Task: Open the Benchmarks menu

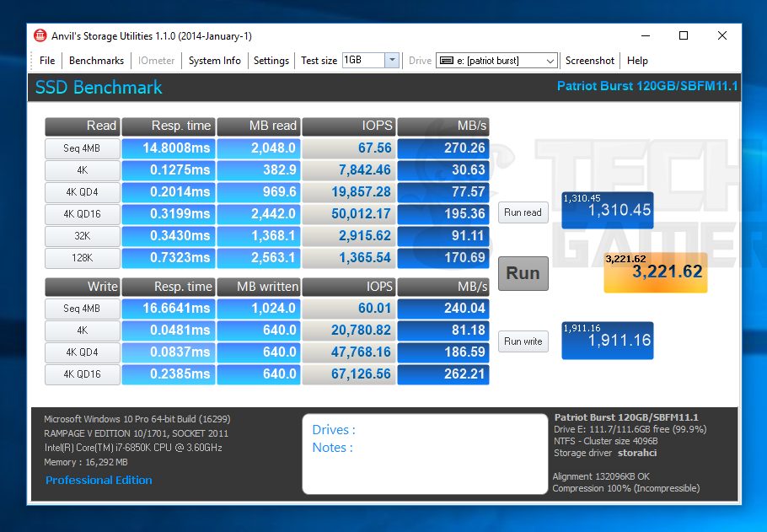Action: 96,61
